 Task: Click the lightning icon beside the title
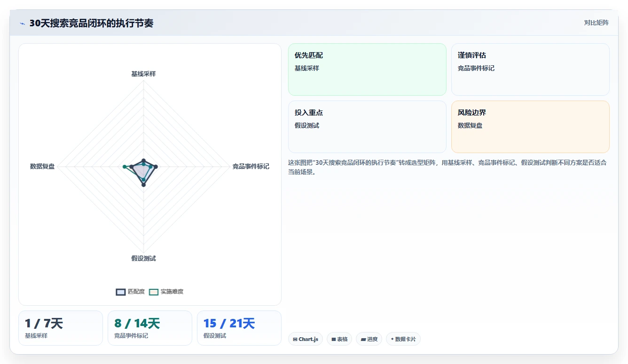tap(22, 23)
